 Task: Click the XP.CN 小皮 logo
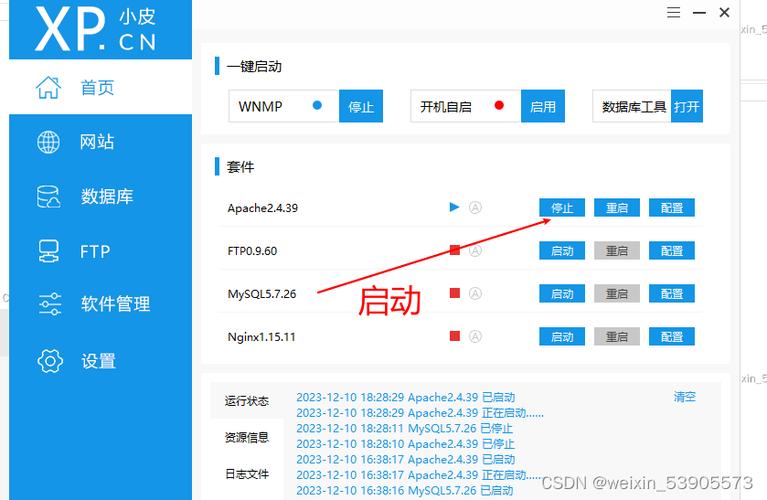point(96,29)
